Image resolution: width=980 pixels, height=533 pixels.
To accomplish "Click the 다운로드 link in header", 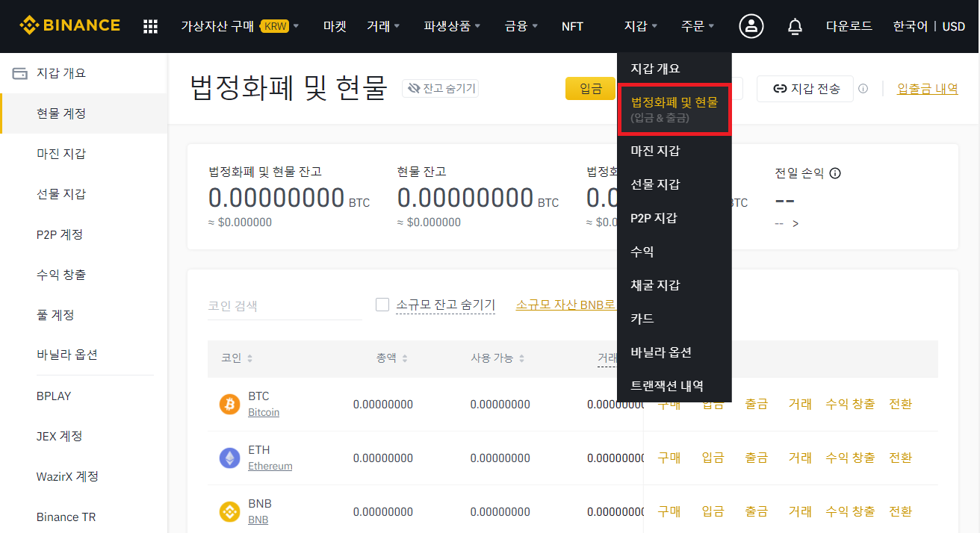I will pyautogui.click(x=849, y=26).
